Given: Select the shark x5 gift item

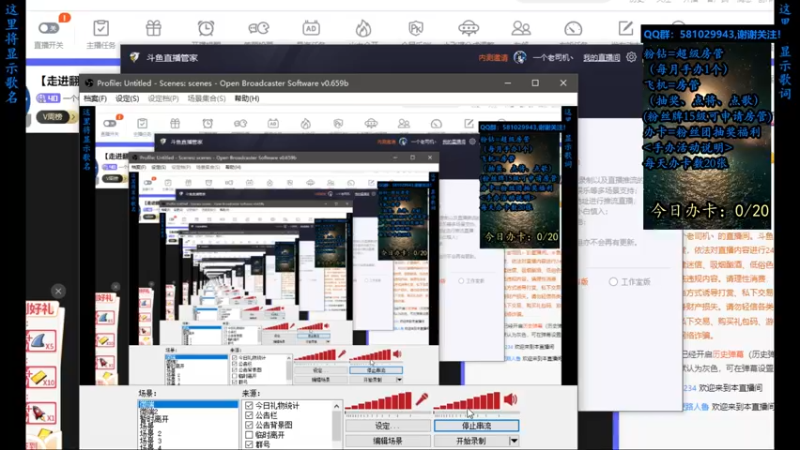Looking at the screenshot, I should (41, 341).
